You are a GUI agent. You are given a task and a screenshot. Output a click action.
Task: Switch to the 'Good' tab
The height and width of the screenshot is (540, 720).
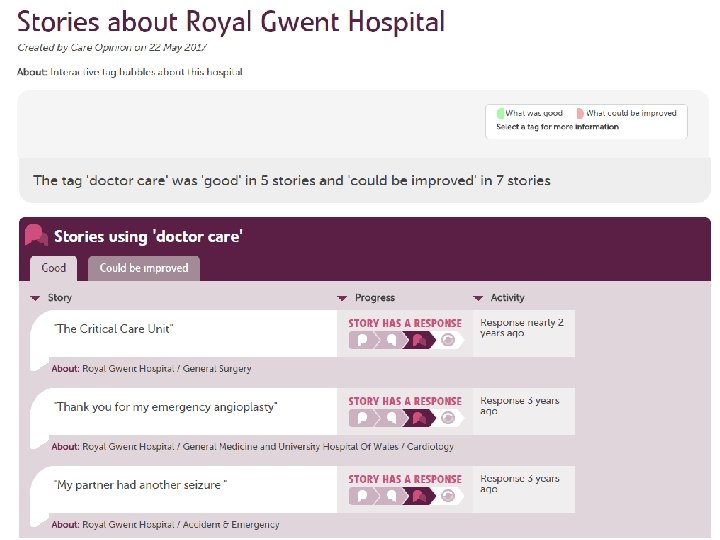tap(54, 268)
